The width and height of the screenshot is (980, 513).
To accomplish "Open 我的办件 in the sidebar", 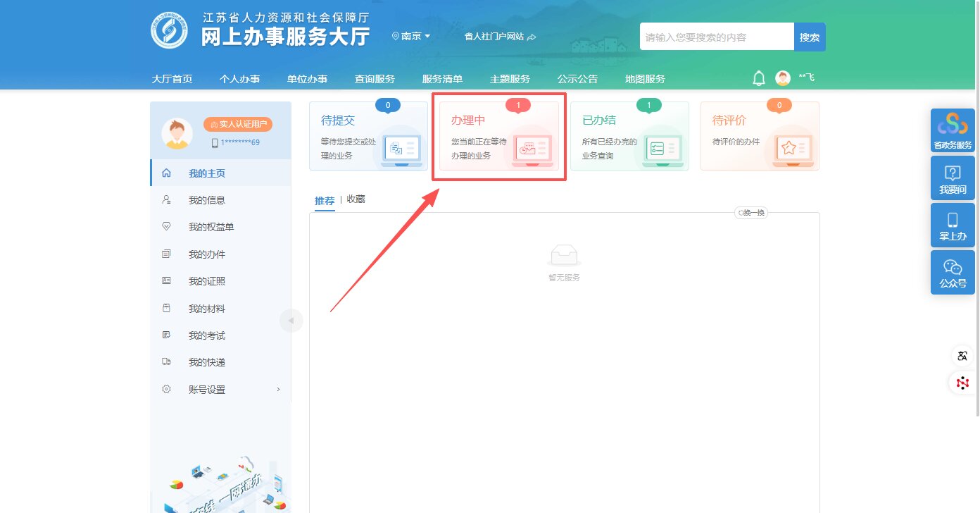I will [207, 254].
